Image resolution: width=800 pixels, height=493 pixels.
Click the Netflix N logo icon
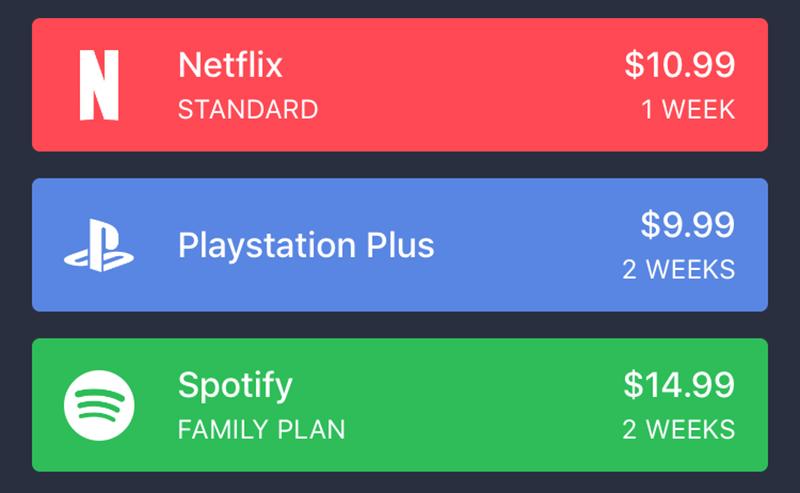click(x=99, y=85)
